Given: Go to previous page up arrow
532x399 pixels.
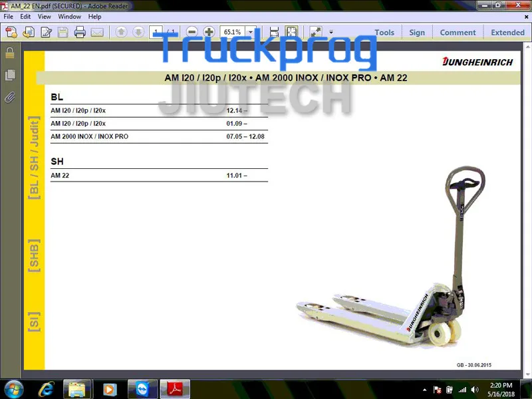Looking at the screenshot, I should coord(121,32).
